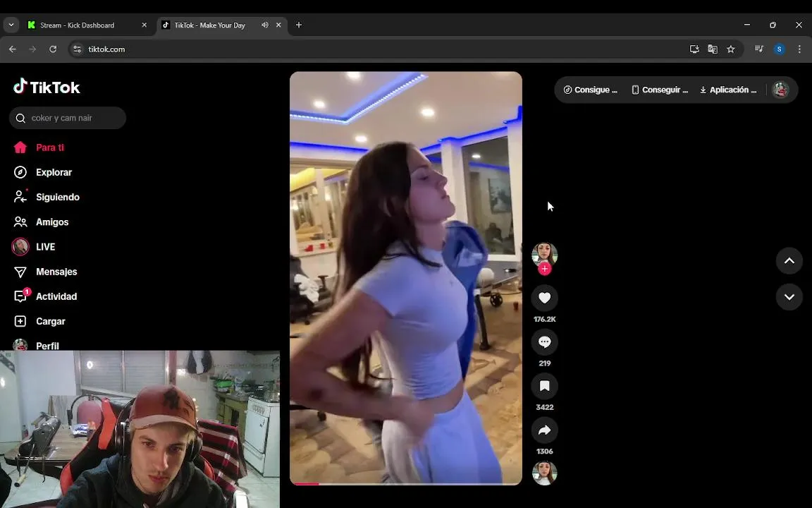Click the Aplicación download button
This screenshot has width=812, height=508.
pos(727,90)
